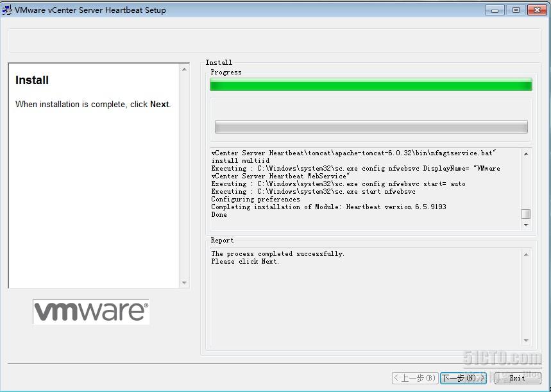Click the bold Install heading in left panel

click(32, 80)
